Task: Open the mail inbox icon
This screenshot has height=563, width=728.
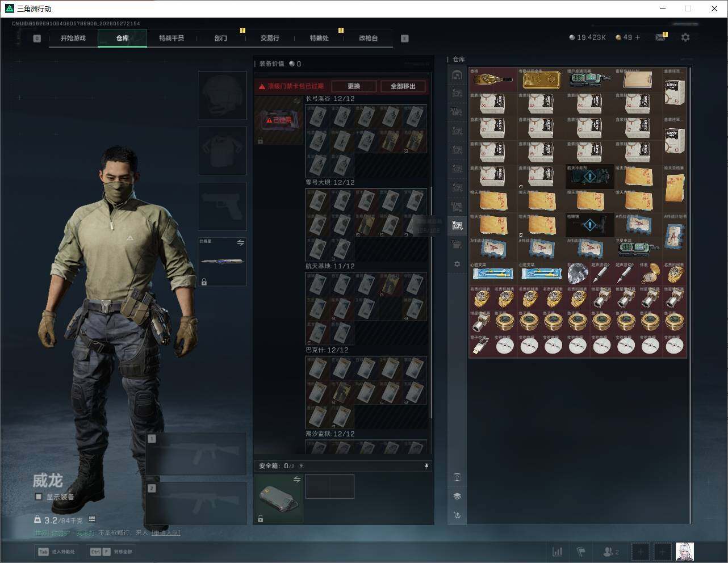Action: tap(660, 37)
